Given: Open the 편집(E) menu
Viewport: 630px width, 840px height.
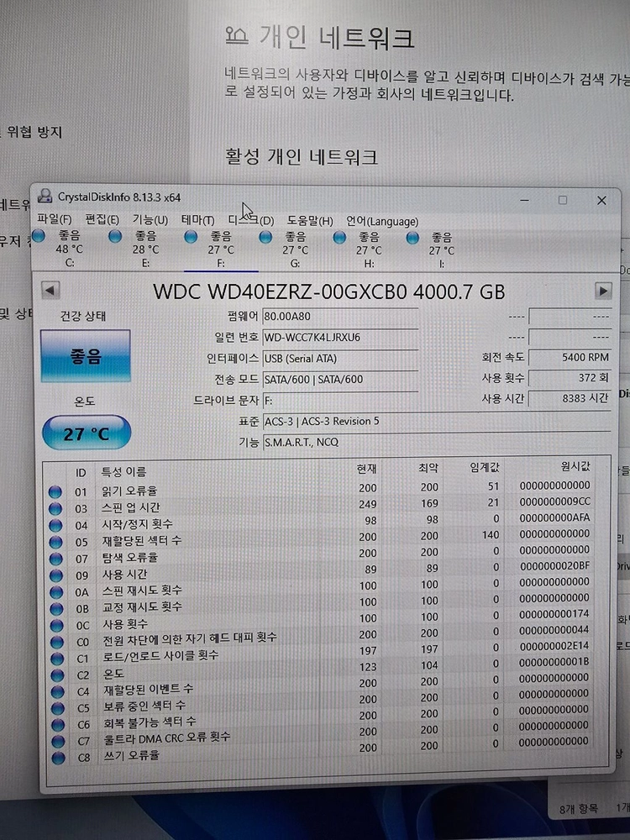Looking at the screenshot, I should coord(102,219).
